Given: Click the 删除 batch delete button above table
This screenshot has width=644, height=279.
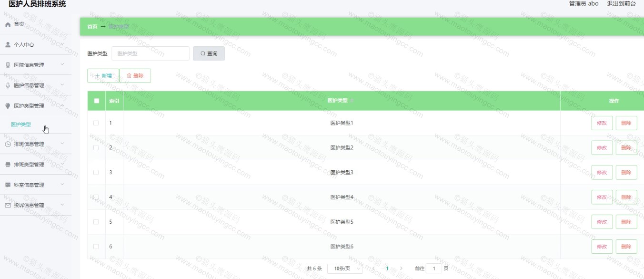Looking at the screenshot, I should (x=135, y=76).
